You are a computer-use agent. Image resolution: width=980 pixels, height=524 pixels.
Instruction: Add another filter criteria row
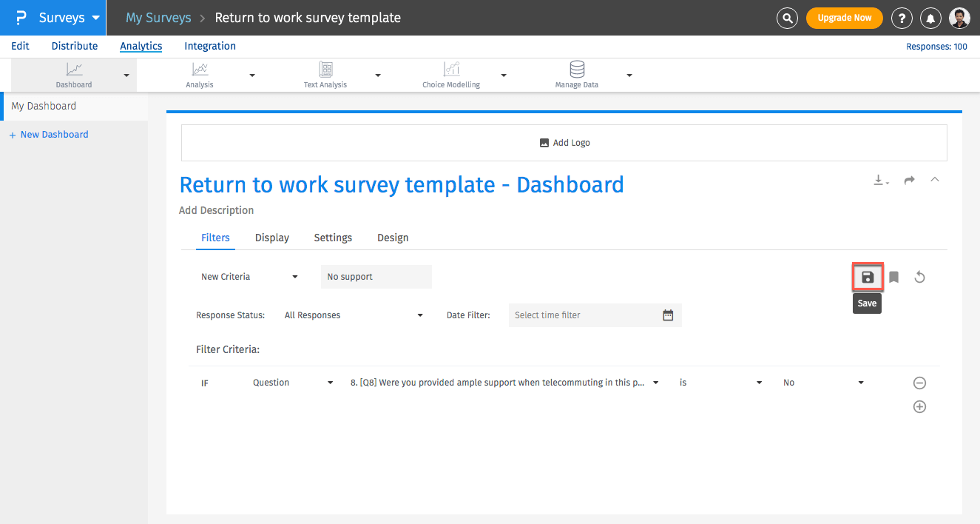919,406
